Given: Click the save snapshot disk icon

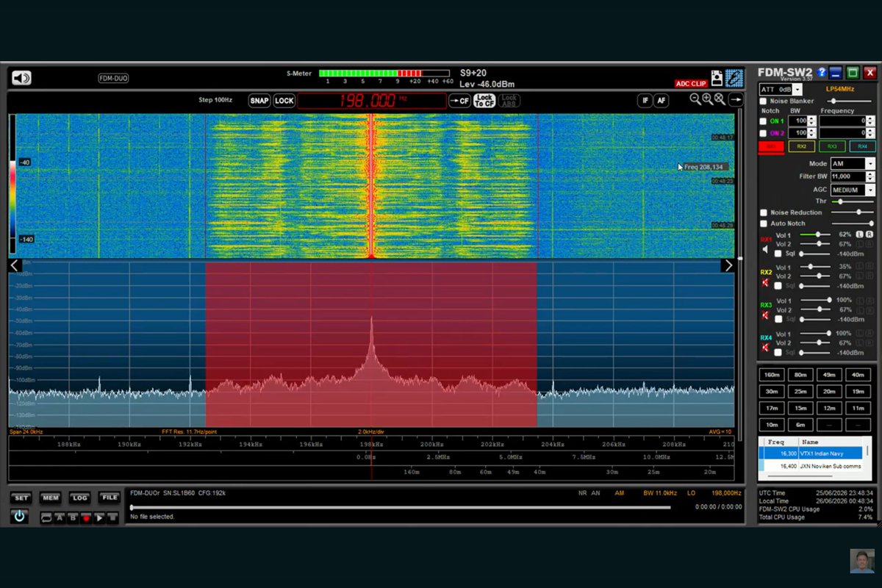Looking at the screenshot, I should 717,79.
